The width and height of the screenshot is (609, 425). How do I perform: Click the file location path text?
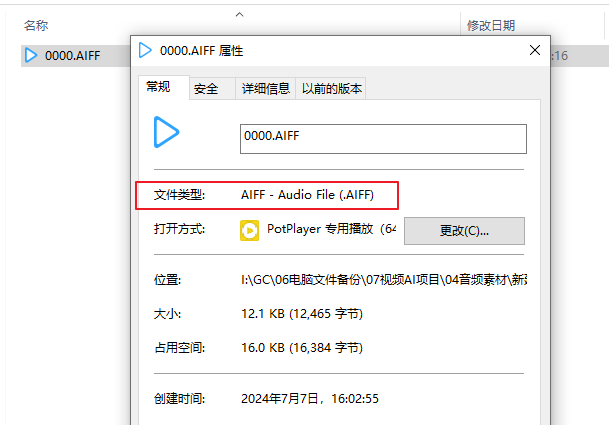coord(384,280)
